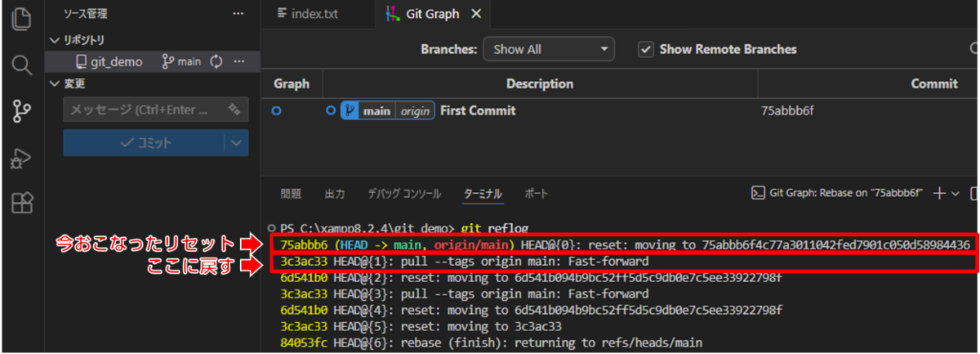Collapse the 変更 section
Viewport: 980px width, 354px height.
click(x=55, y=83)
